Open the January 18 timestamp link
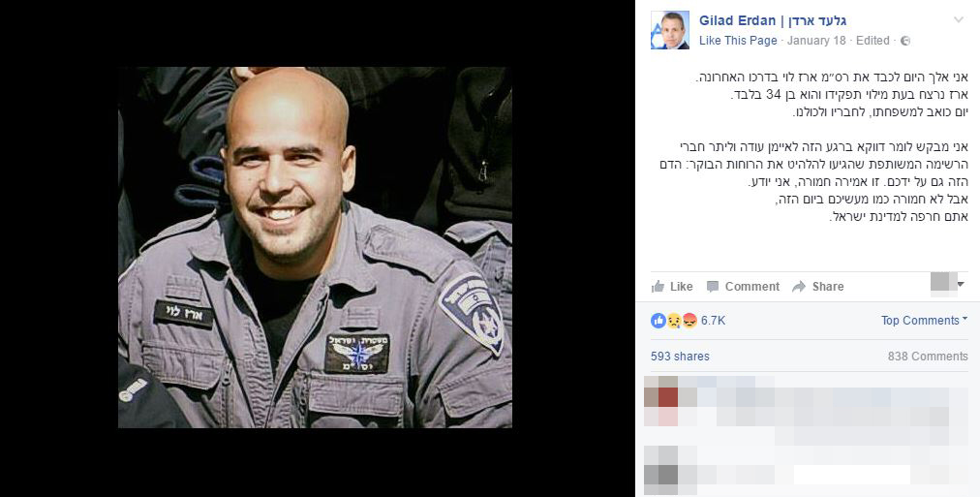Viewport: 980px width, 497px height. (816, 41)
